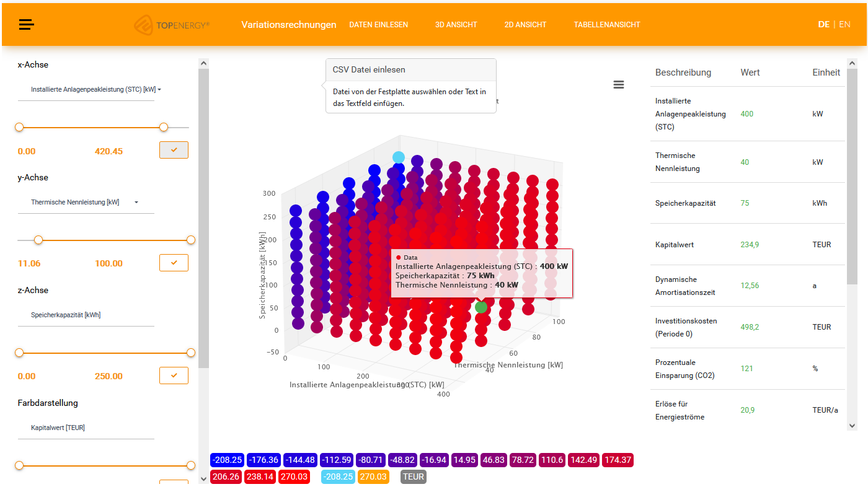Click Farbdarstellung slider left handle
868x492 pixels.
[x=19, y=465]
